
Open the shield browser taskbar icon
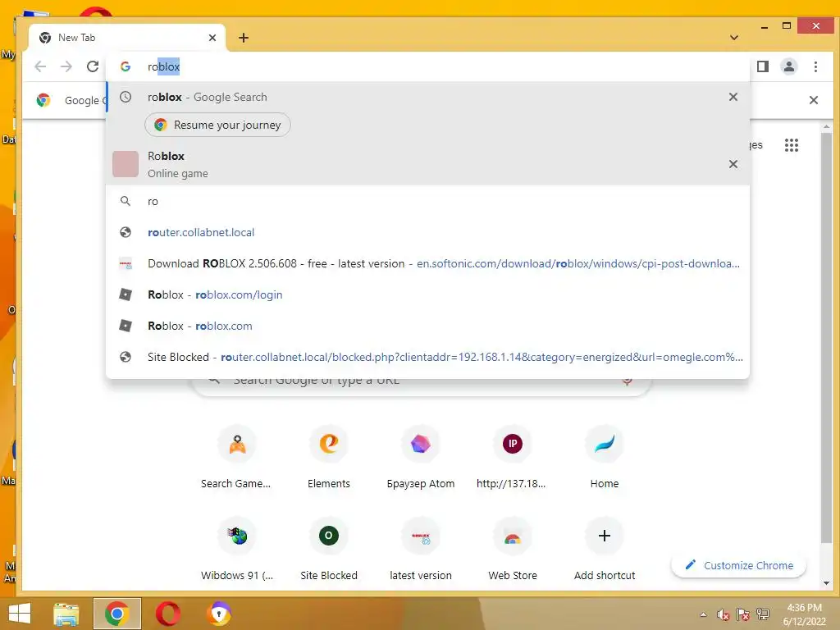click(x=219, y=614)
